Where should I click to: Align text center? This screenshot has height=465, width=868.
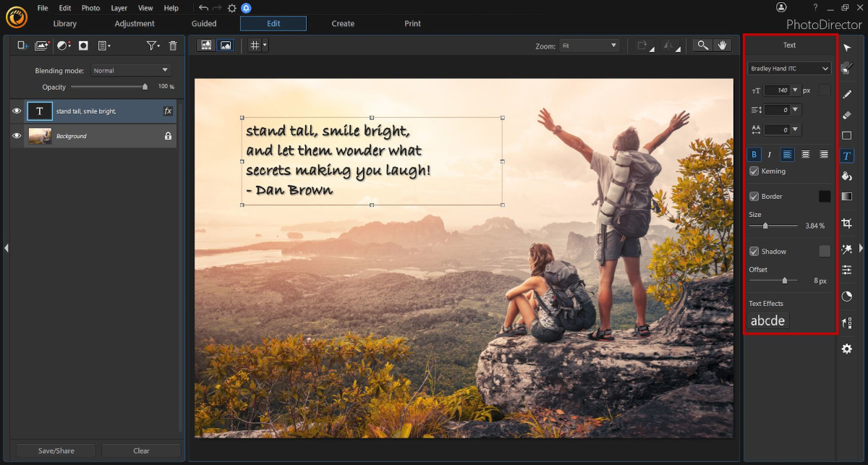coord(805,154)
